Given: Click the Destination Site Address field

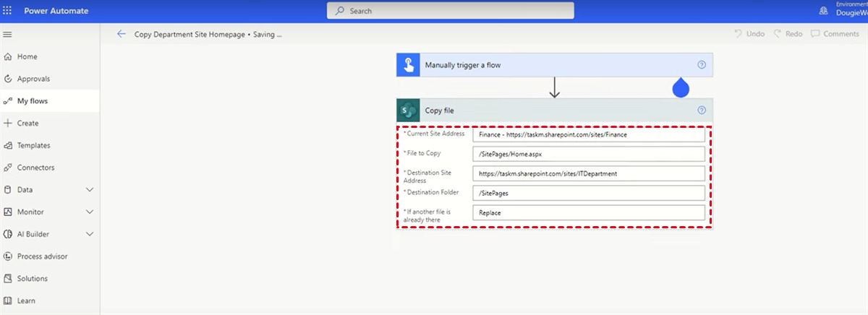Looking at the screenshot, I should [x=588, y=173].
